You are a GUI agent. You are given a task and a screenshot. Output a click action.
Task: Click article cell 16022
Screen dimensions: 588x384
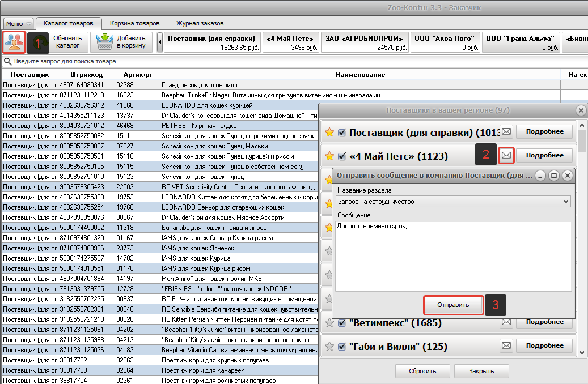[137, 95]
